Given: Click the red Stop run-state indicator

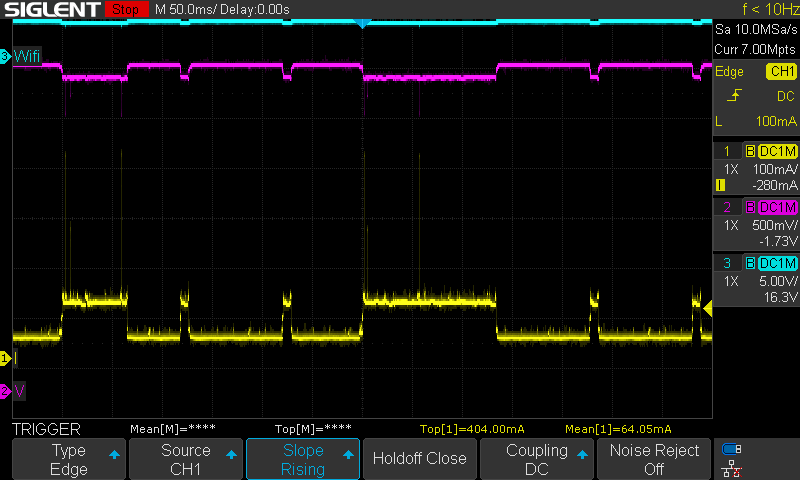Looking at the screenshot, I should (126, 9).
